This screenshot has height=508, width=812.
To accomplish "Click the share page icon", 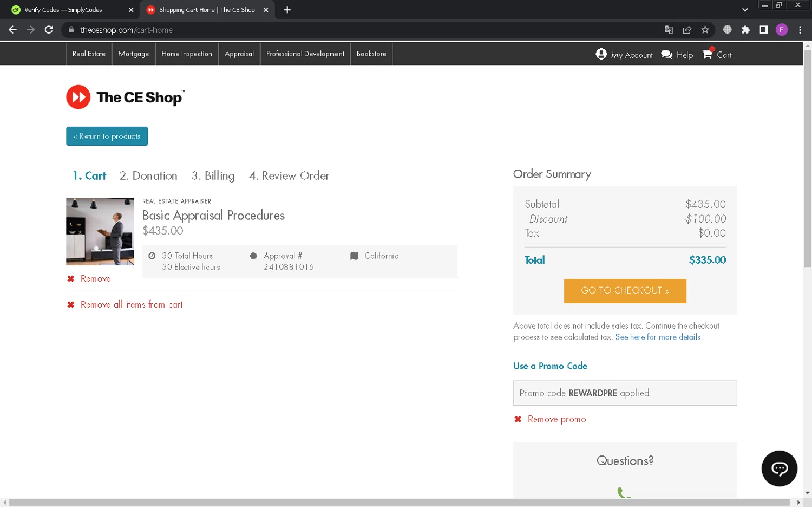I will pos(687,30).
